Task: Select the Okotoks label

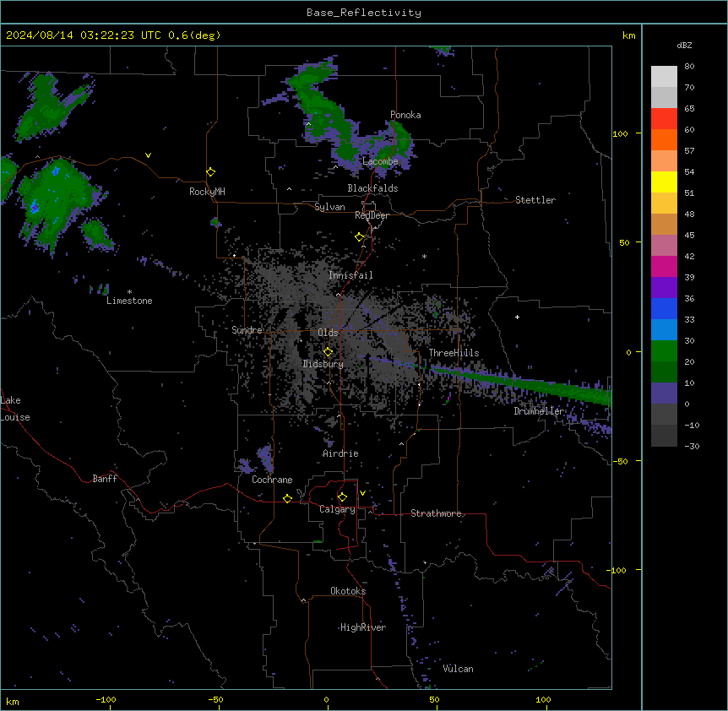Action: [x=348, y=591]
